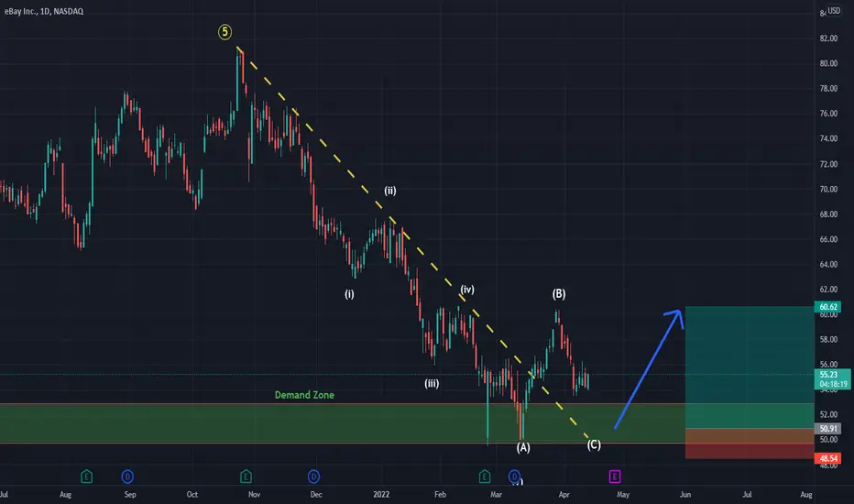854x504 pixels.
Task: Click the Demand Zone text label
Action: (304, 395)
